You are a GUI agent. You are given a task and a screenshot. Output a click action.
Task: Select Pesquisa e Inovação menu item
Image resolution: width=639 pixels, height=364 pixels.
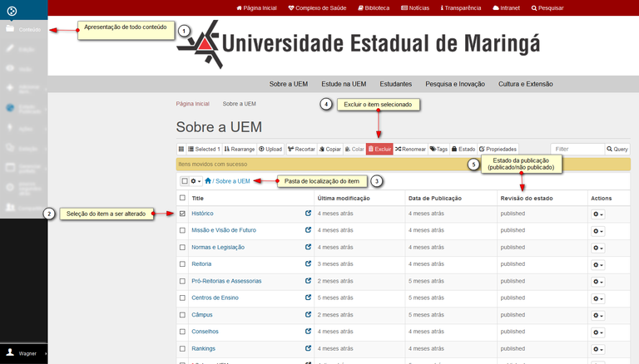click(455, 84)
